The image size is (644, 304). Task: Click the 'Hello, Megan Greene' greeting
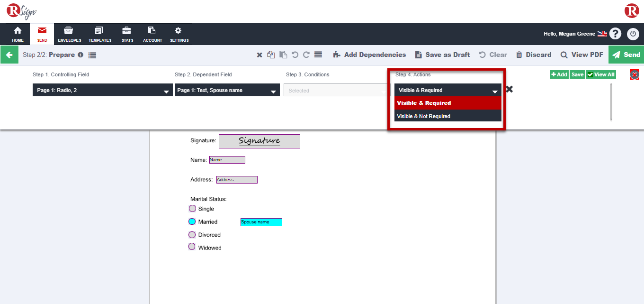coord(569,34)
